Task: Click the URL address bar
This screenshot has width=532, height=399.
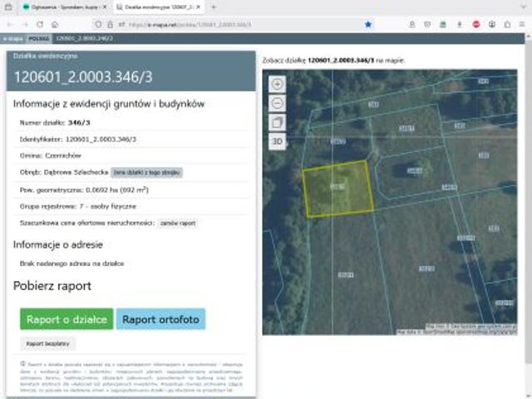Action: coord(233,24)
